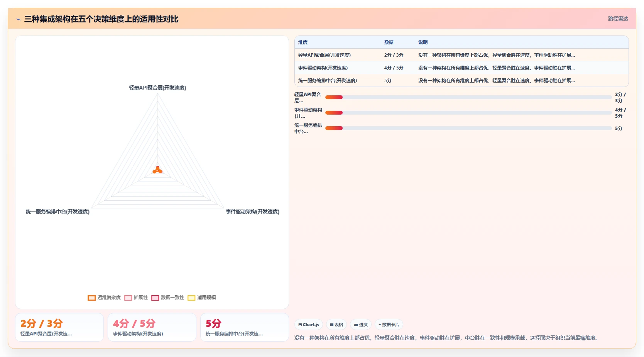Click the 4分 / 5分 metric card
The height and width of the screenshot is (357, 644).
(152, 327)
